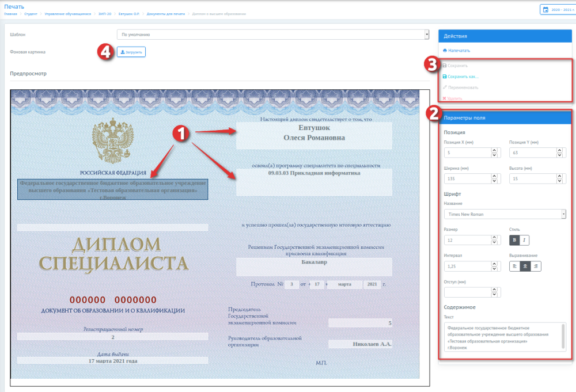The image size is (576, 392).
Task: Select protocol year field 2021
Action: [x=372, y=284]
